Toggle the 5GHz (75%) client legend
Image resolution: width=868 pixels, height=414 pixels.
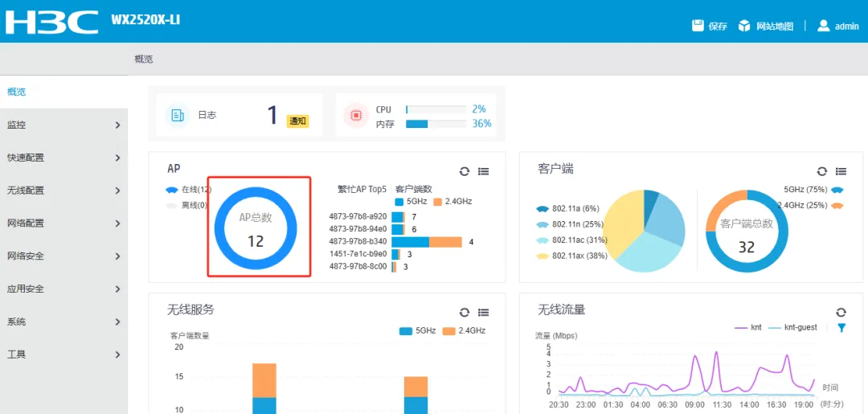[813, 189]
